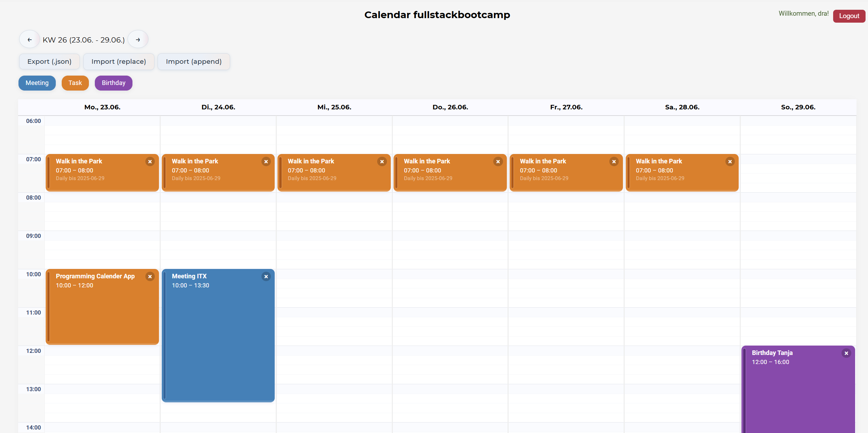Viewport: 868px width, 433px height.
Task: Click the 14:00 time label
Action: coord(33,427)
